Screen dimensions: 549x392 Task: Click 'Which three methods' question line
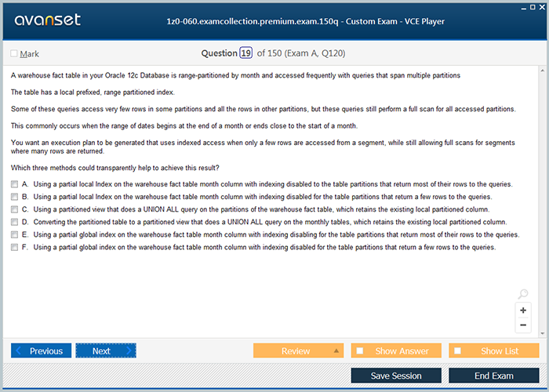(x=115, y=168)
